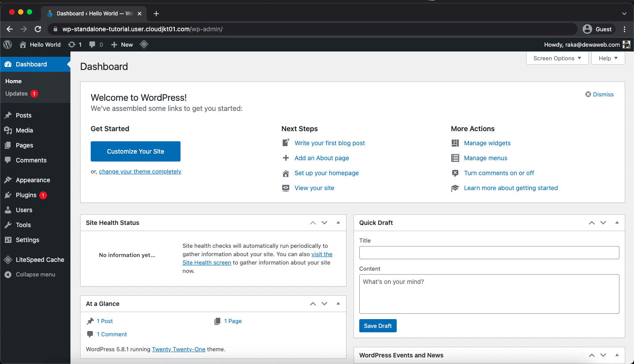634x364 pixels.
Task: Click Add an About page link
Action: coord(322,158)
